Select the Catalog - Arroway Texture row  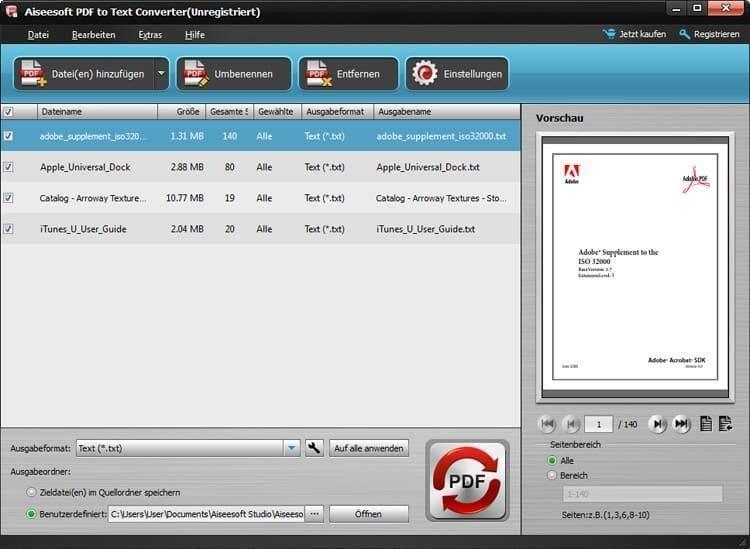(x=261, y=198)
